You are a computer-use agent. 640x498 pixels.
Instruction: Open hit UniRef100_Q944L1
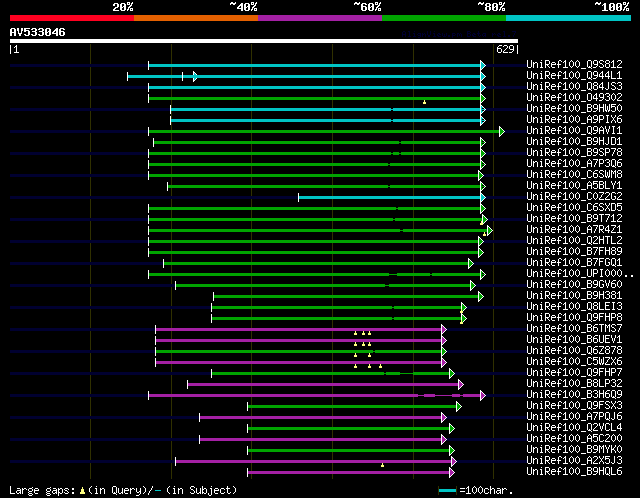point(574,75)
